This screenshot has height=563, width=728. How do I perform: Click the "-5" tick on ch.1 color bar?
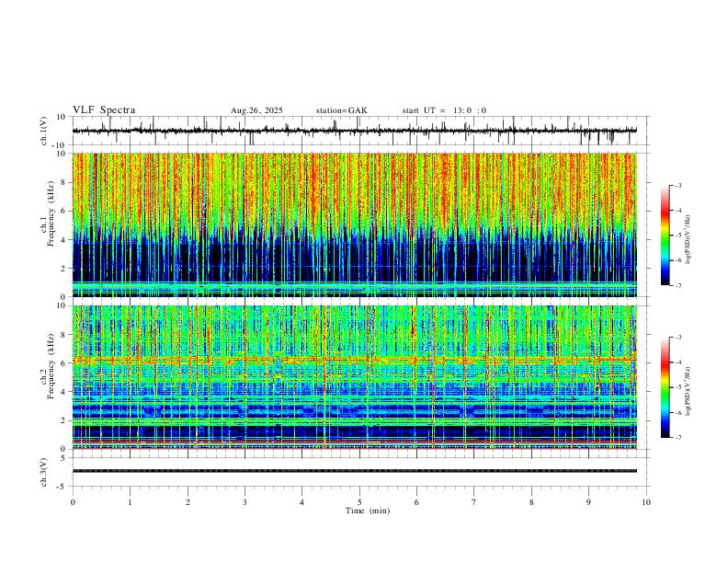pyautogui.click(x=678, y=236)
